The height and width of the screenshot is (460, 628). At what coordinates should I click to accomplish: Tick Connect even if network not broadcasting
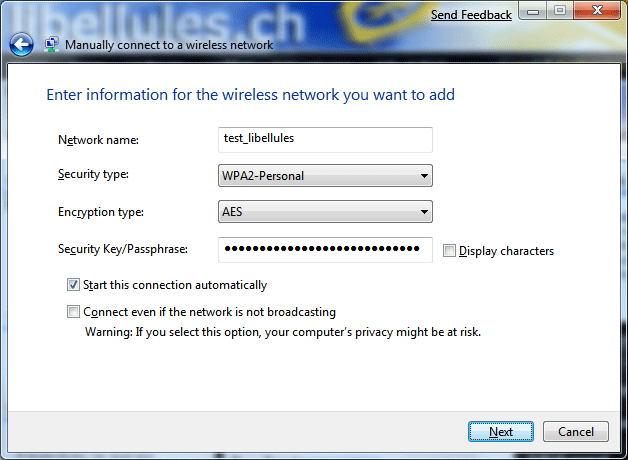(73, 311)
